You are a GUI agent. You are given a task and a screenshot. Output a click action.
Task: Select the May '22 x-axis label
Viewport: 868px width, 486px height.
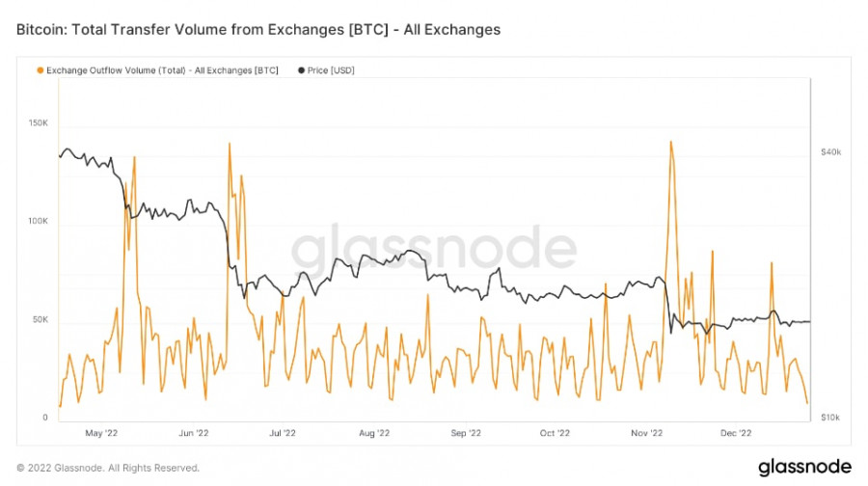click(x=103, y=434)
